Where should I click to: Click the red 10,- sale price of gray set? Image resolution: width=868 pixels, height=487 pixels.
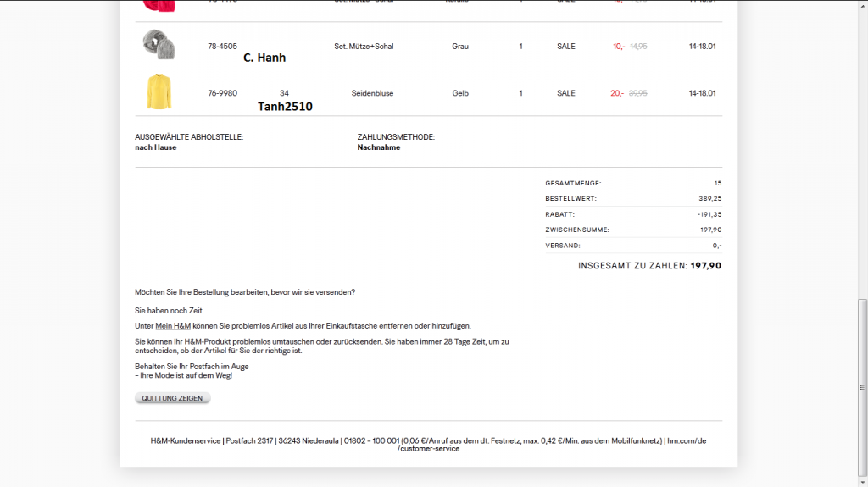pos(618,47)
